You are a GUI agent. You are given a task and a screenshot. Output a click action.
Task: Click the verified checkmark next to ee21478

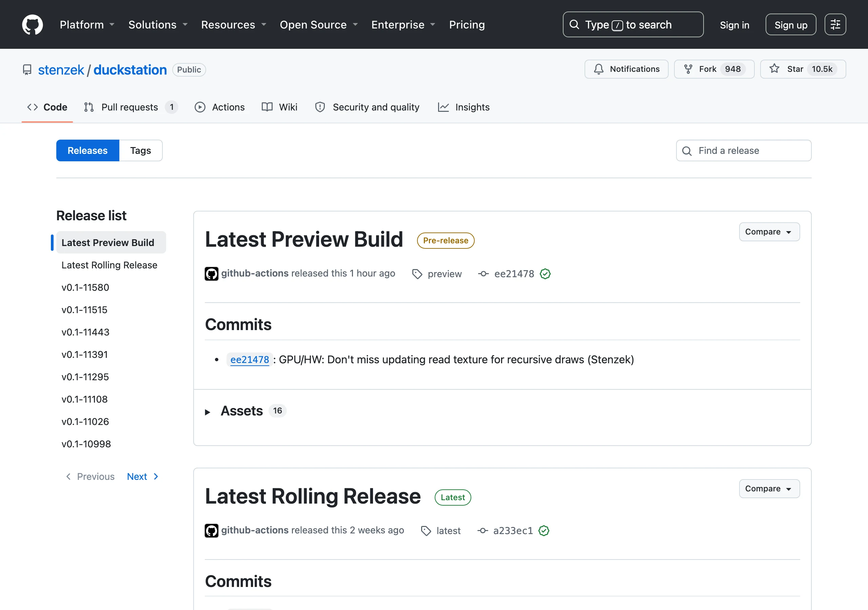(x=545, y=273)
